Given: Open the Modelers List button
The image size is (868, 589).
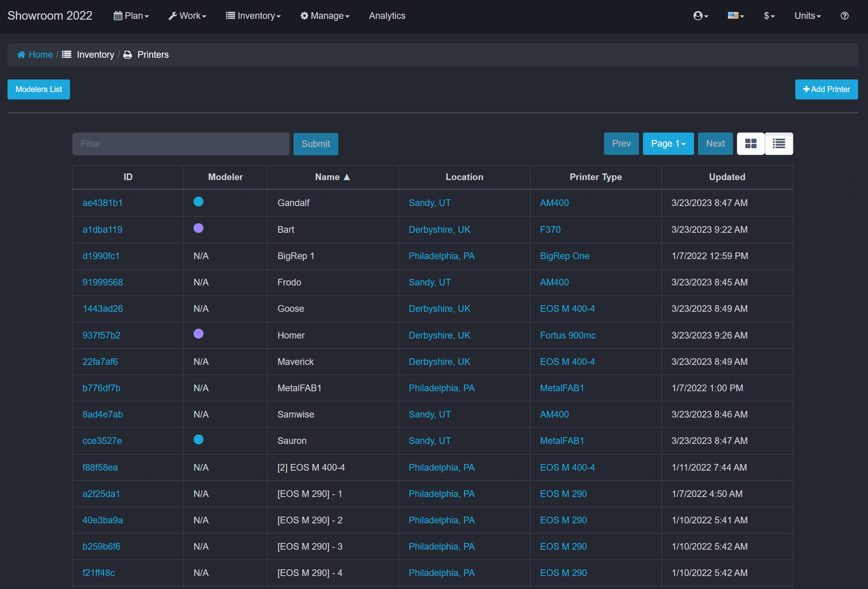Looking at the screenshot, I should click(39, 89).
